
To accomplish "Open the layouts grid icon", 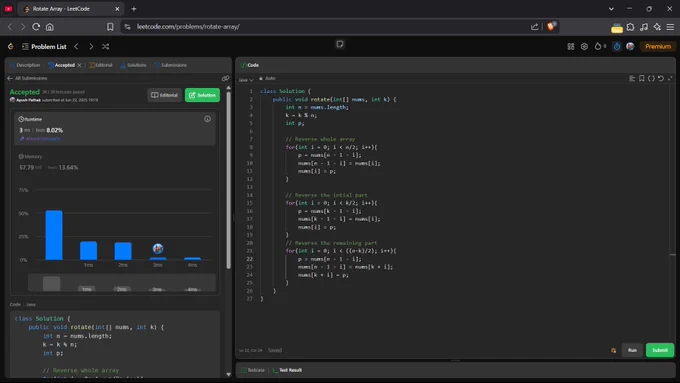I will [571, 46].
